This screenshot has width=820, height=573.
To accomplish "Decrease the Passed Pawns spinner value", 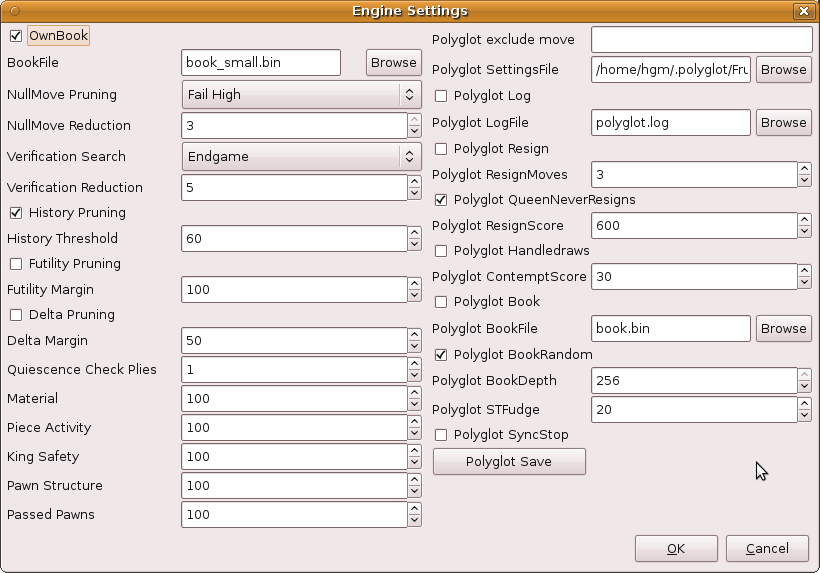I will tap(414, 521).
